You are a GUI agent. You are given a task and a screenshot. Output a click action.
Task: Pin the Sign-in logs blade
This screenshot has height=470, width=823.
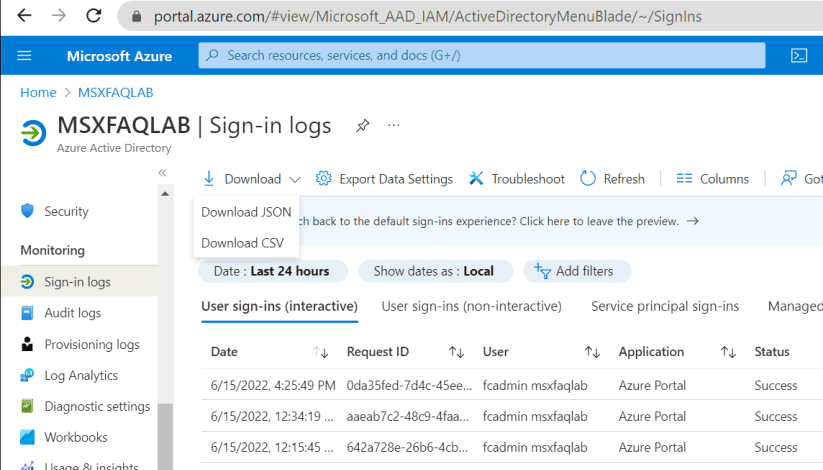click(x=363, y=126)
